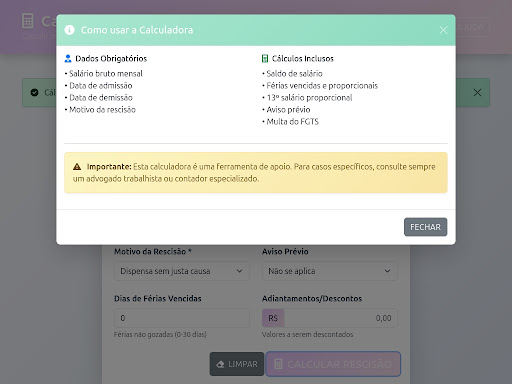Click the warning triangle icon beside Importante
The width and height of the screenshot is (512, 384).
77,166
